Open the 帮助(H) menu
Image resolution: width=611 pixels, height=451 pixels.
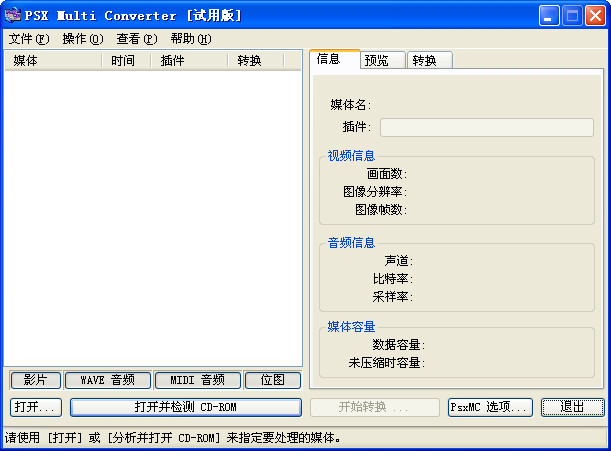tap(191, 39)
